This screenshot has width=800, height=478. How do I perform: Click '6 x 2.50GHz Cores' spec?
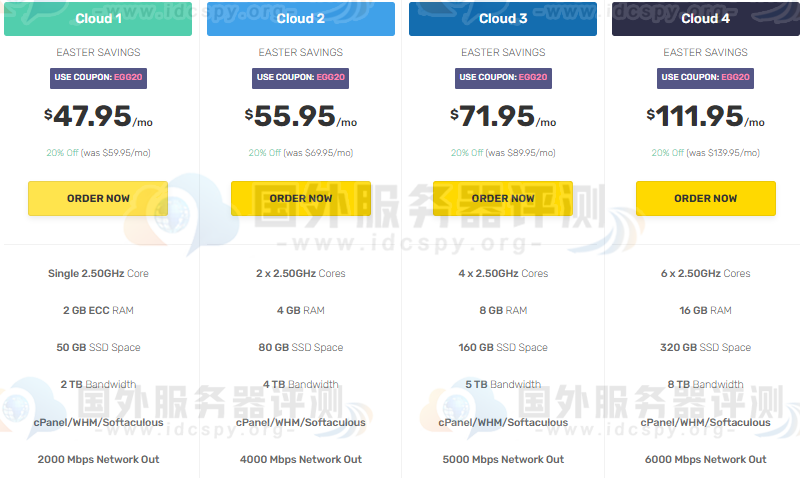[x=706, y=273]
